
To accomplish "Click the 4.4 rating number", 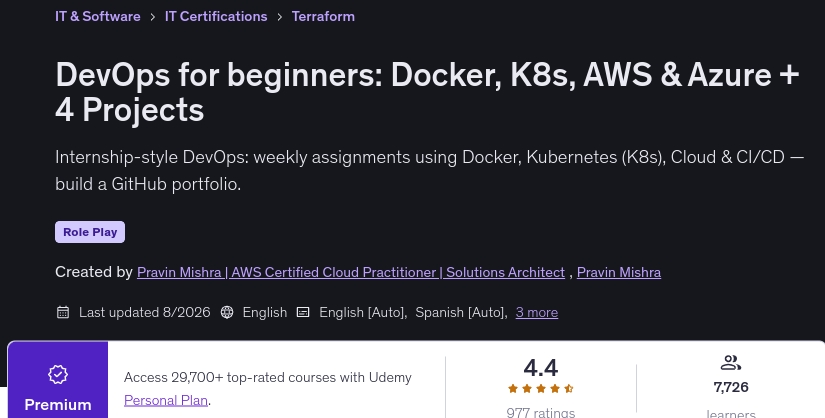I will point(540,367).
